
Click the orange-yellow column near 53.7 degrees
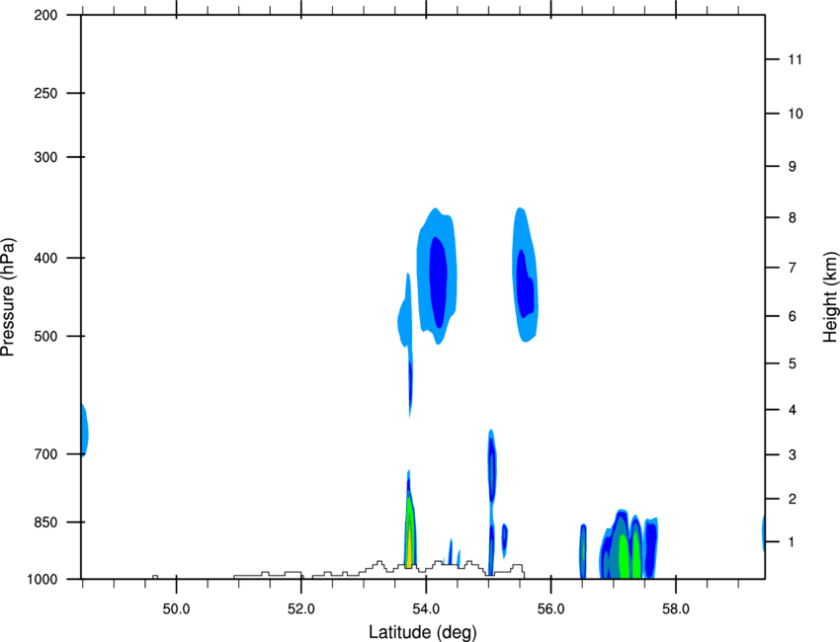pos(409,546)
